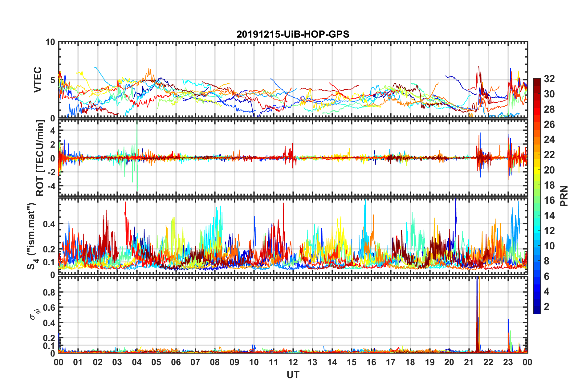Click colorbar tick label 24
The height and width of the screenshot is (392, 586).
549,140
